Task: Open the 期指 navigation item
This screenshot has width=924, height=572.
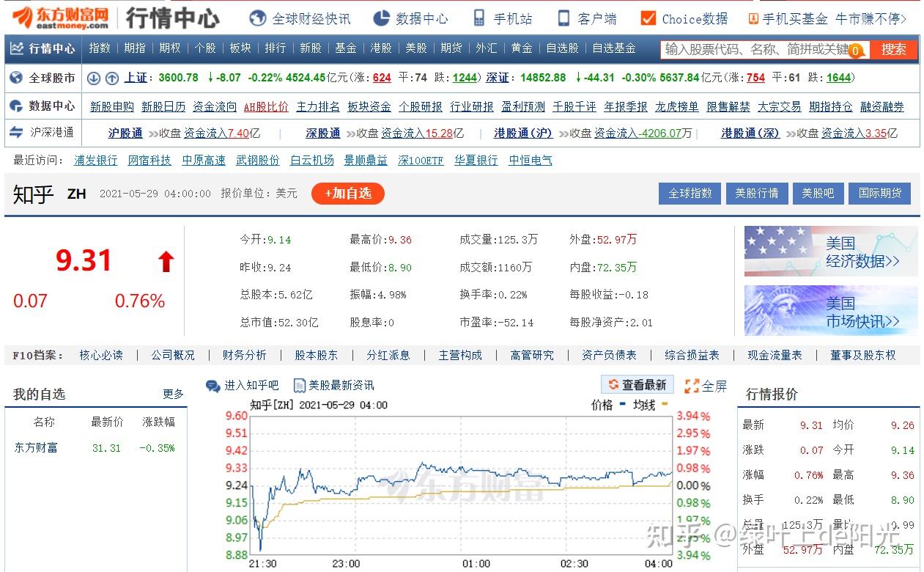Action: [135, 48]
